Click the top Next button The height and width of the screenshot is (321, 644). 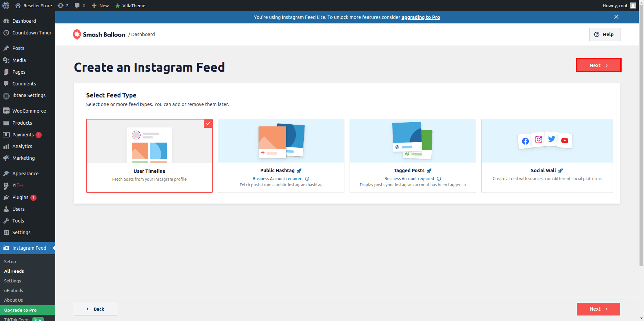[x=598, y=65]
